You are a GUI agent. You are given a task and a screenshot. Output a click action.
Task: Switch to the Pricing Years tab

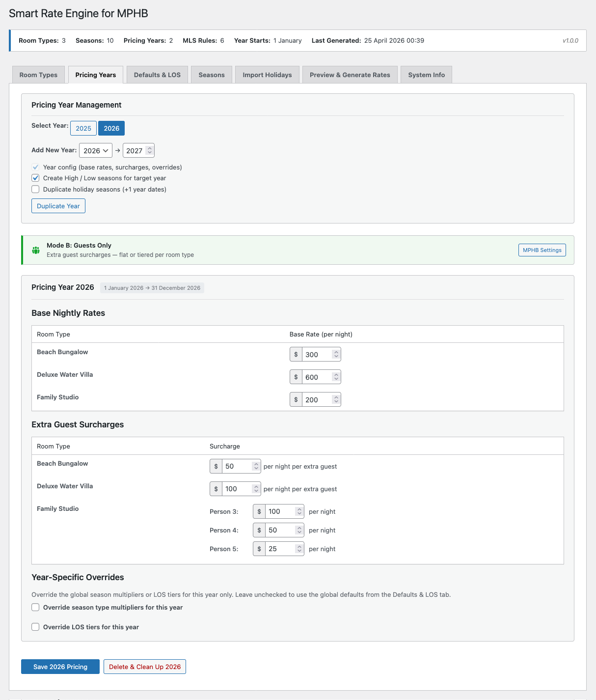click(96, 75)
